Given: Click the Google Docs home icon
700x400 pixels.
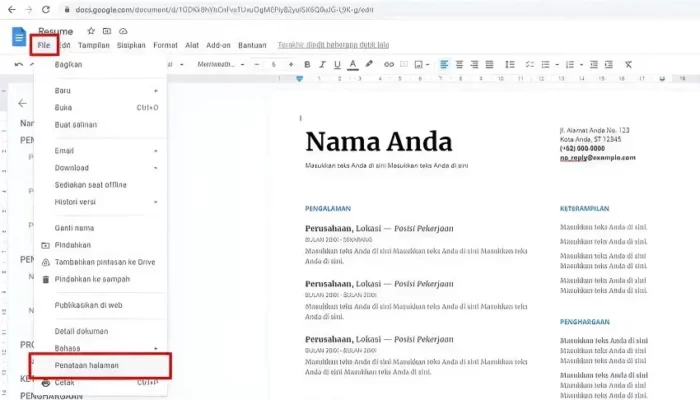Looking at the screenshot, I should click(19, 38).
